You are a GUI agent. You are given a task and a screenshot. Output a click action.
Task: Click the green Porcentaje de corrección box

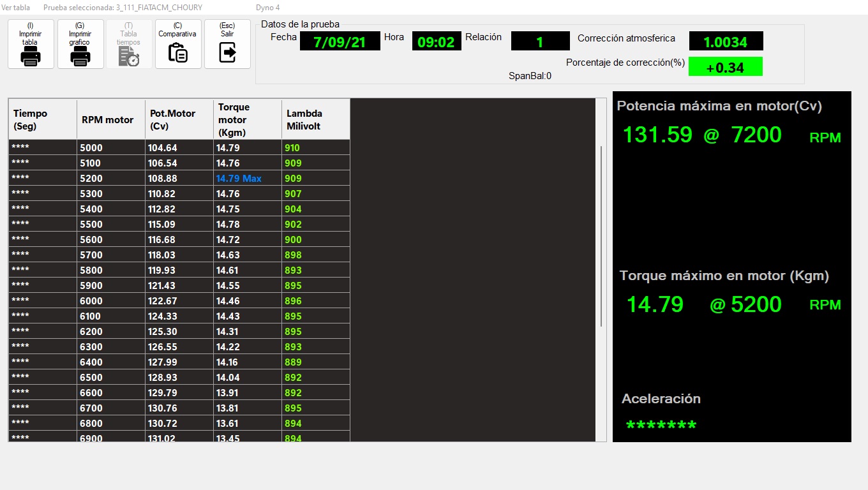[725, 67]
